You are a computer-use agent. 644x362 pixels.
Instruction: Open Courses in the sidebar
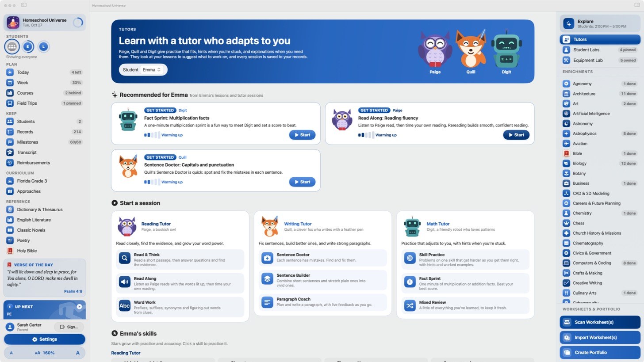44,93
